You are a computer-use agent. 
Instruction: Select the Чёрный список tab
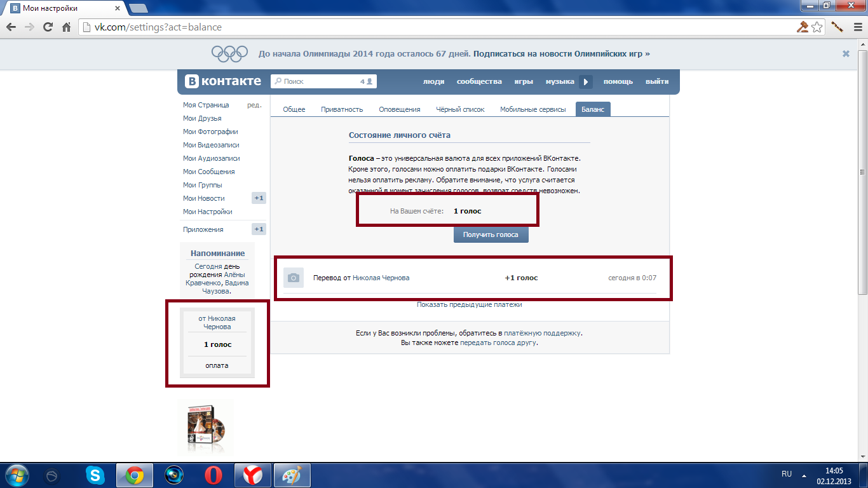click(x=460, y=109)
